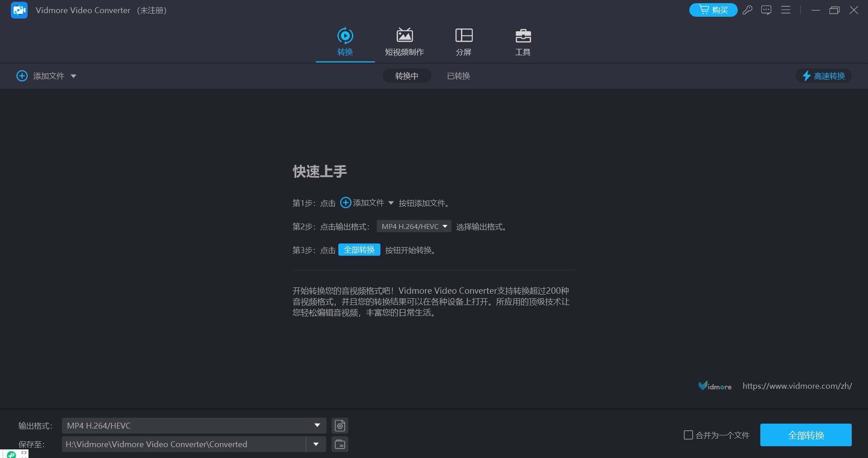
Task: Select the 已转换 sub-tab
Action: point(458,76)
